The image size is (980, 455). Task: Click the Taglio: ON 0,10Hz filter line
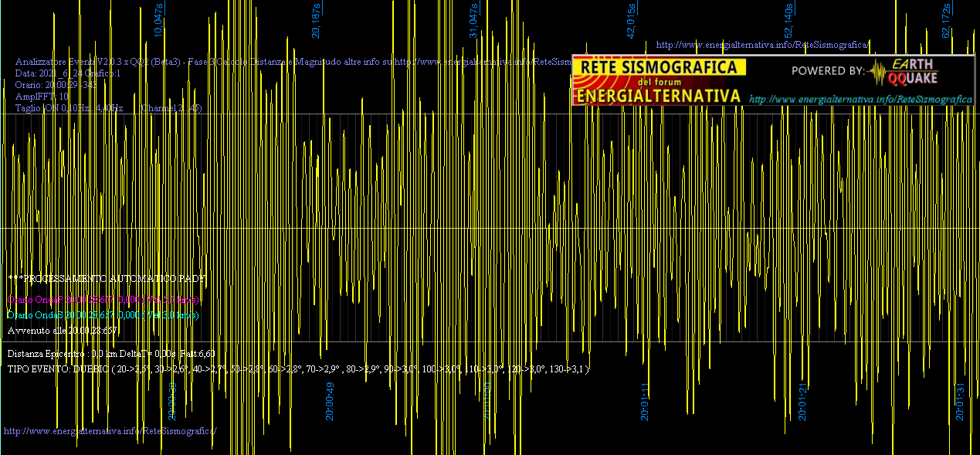click(x=108, y=108)
